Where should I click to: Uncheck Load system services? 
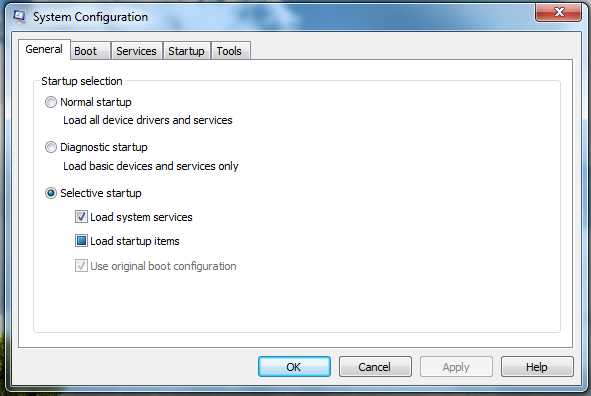pos(81,217)
